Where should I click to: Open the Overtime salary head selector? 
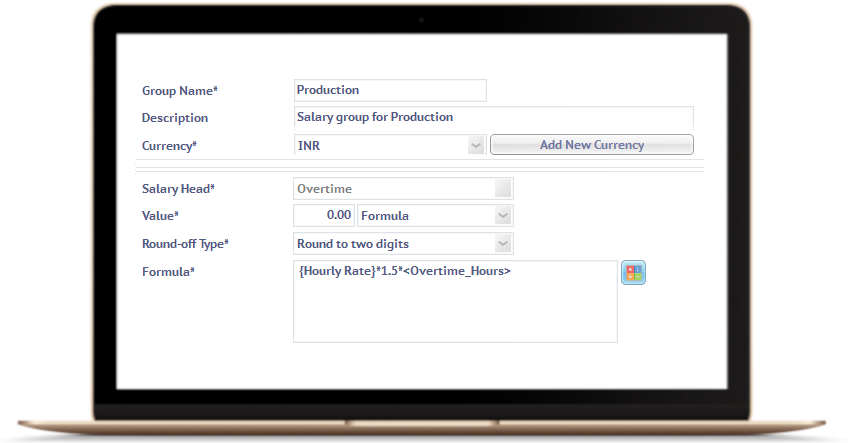pos(403,189)
